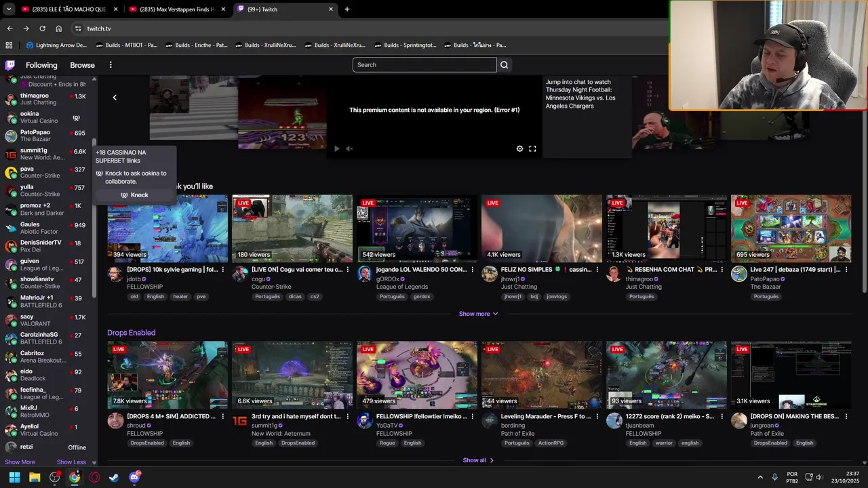Open the cogu Counter-Strike stream thumbnail
The height and width of the screenshot is (488, 868).
click(292, 228)
